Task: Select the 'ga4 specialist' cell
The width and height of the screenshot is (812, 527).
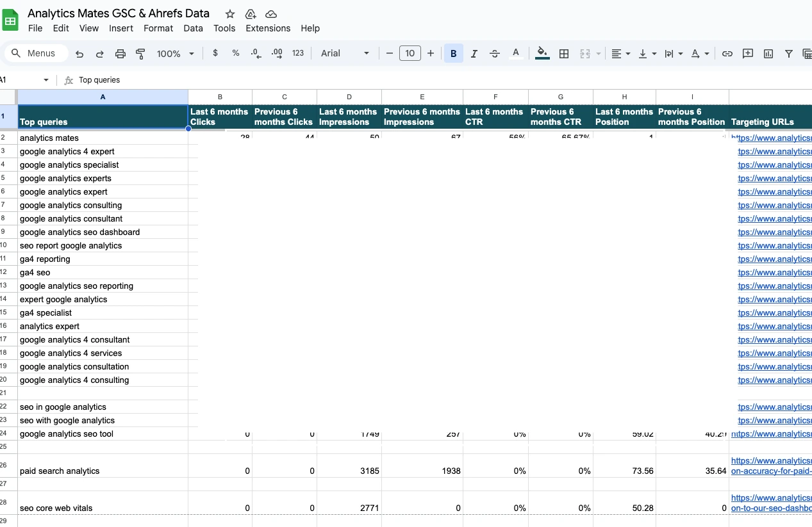Action: (x=103, y=312)
